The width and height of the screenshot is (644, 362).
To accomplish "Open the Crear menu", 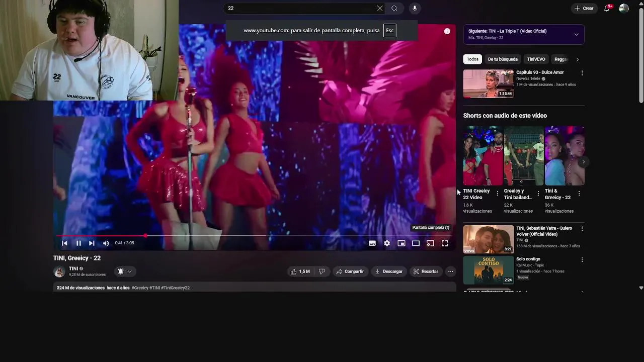I will click(584, 8).
